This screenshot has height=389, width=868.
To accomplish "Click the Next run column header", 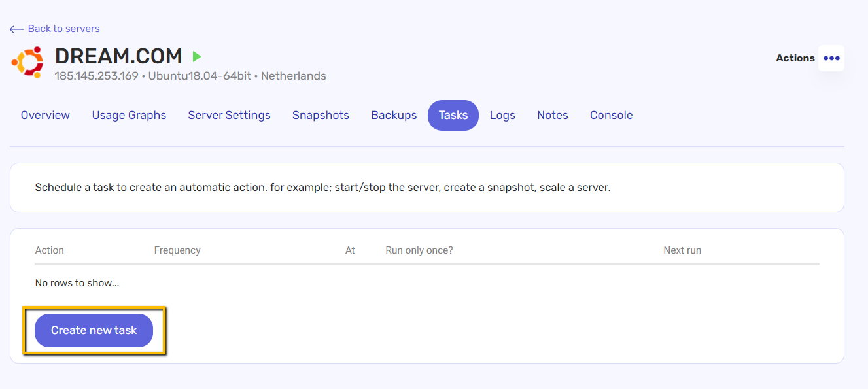I will [682, 250].
